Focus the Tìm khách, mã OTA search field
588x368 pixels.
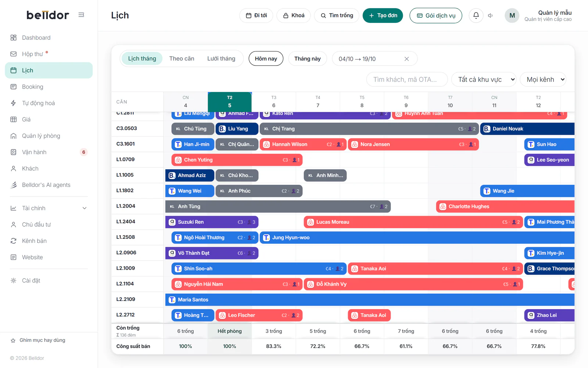(407, 79)
